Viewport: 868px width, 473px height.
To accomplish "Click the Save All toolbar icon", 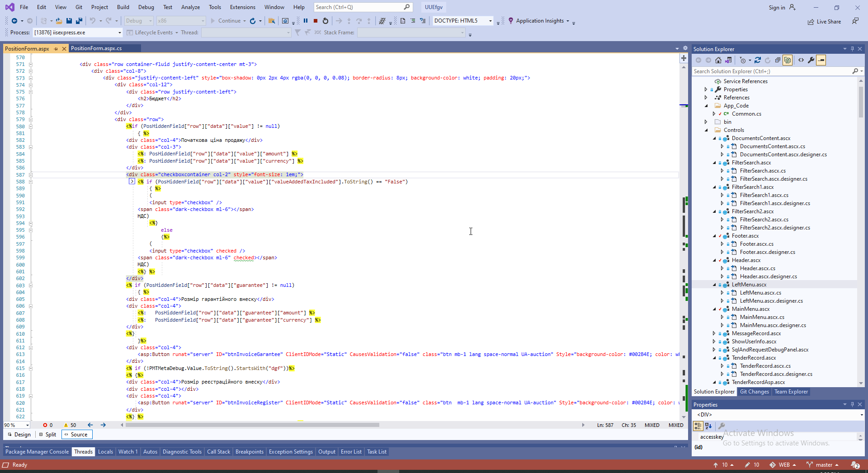I will [79, 21].
